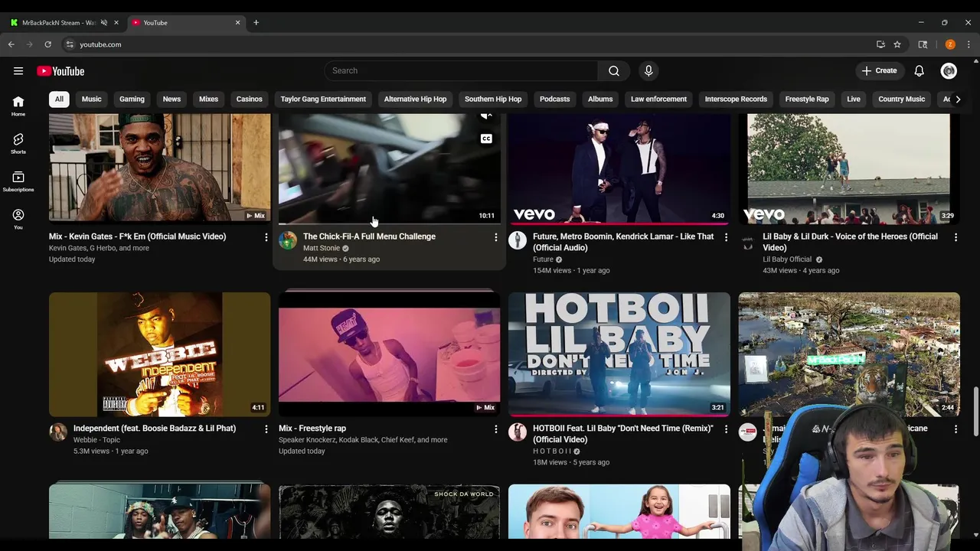This screenshot has width=980, height=551.
Task: Show more category chips with the arrow
Action: click(957, 99)
